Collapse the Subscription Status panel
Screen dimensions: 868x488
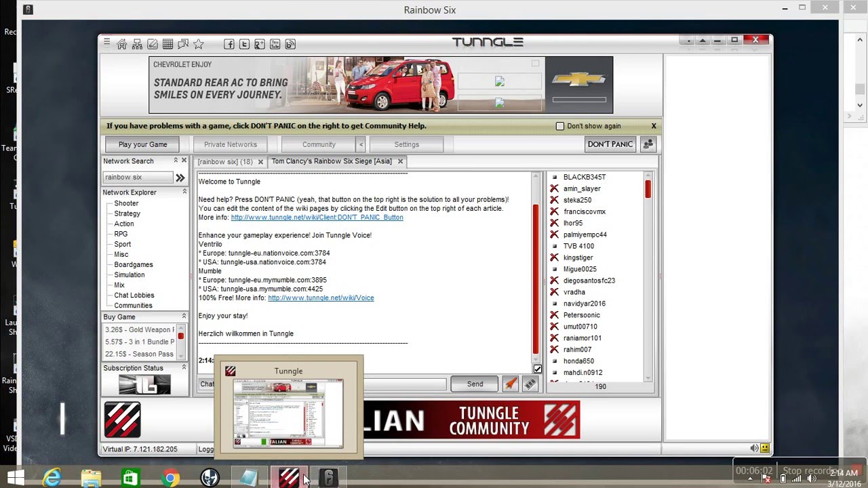click(184, 367)
